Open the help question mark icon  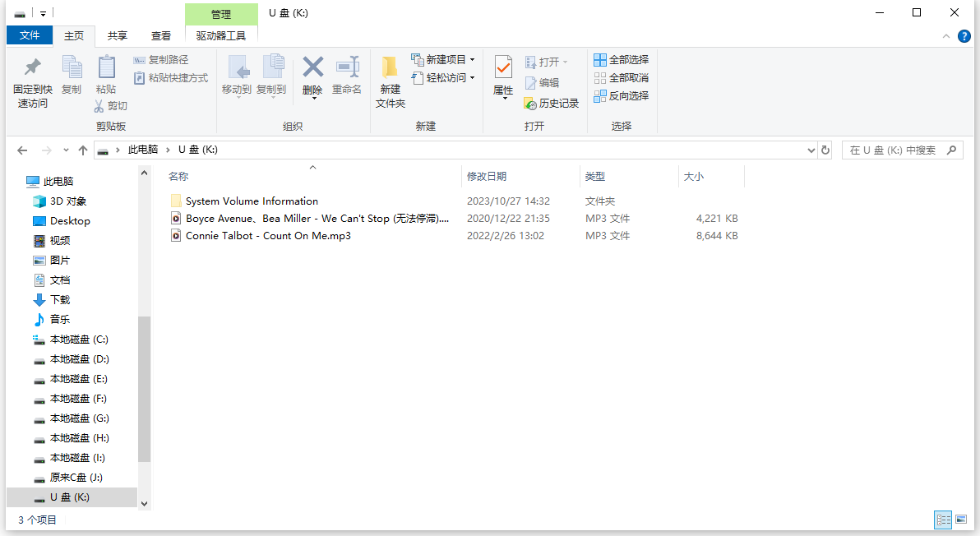964,36
